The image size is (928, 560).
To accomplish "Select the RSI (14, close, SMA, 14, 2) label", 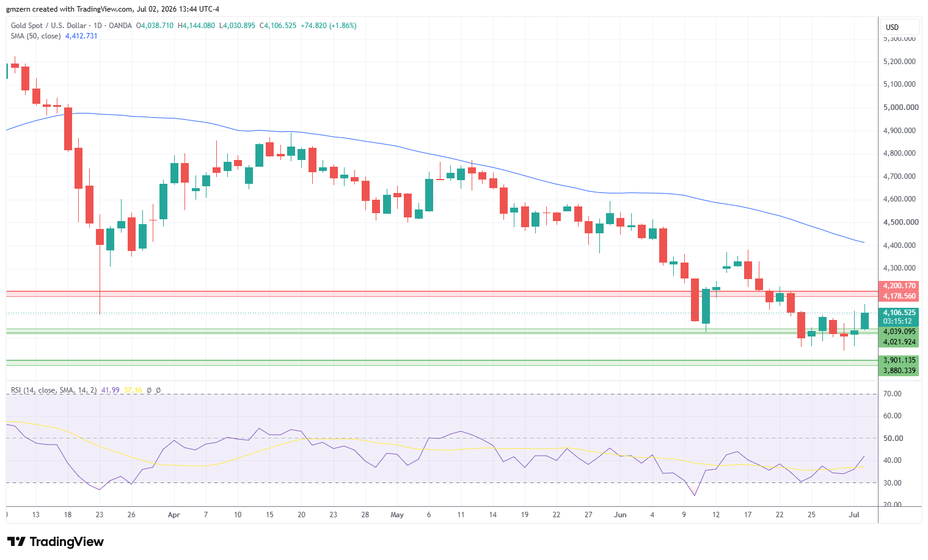I will coord(54,390).
